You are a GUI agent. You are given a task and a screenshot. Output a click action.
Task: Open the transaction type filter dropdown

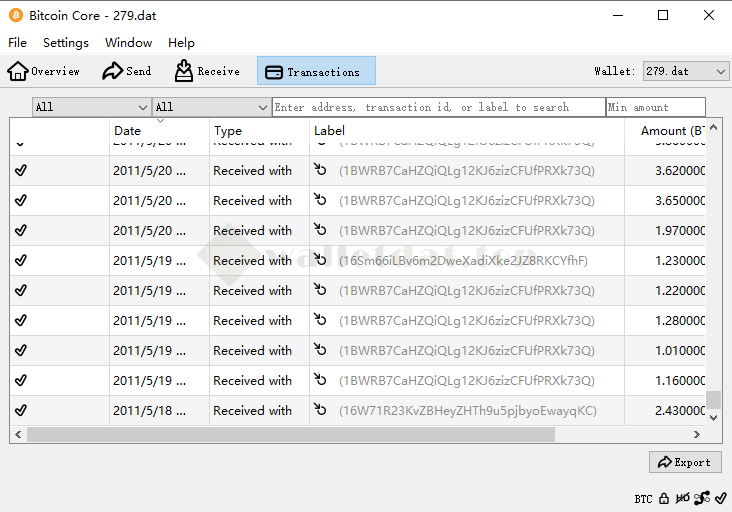point(211,107)
